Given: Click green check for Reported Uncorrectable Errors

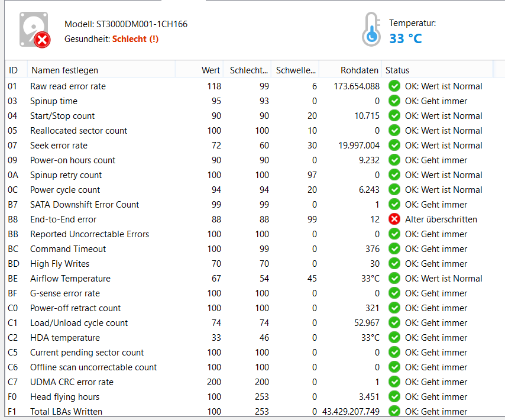Looking at the screenshot, I should pos(394,234).
